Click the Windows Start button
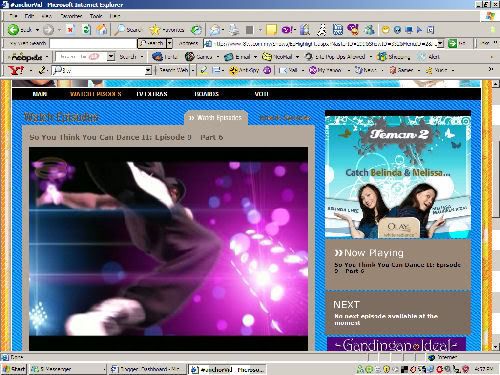The width and height of the screenshot is (500, 375). (14, 369)
